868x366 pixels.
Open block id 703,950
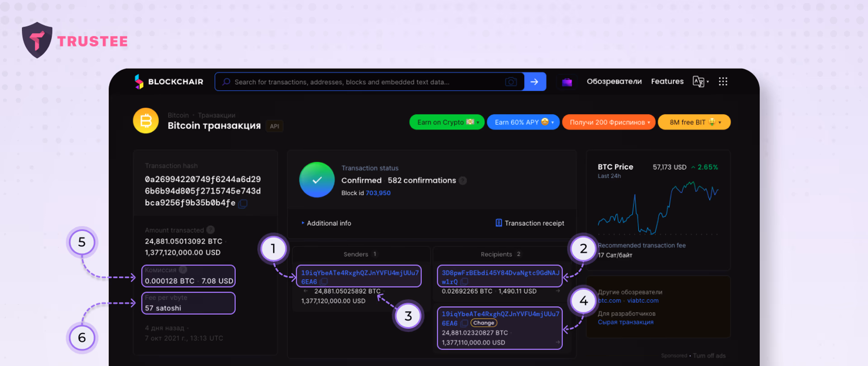378,193
